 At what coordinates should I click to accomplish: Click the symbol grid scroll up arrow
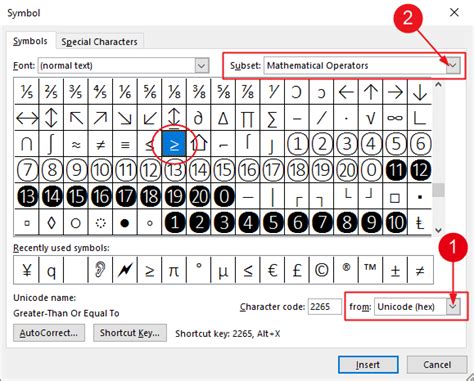tap(439, 85)
